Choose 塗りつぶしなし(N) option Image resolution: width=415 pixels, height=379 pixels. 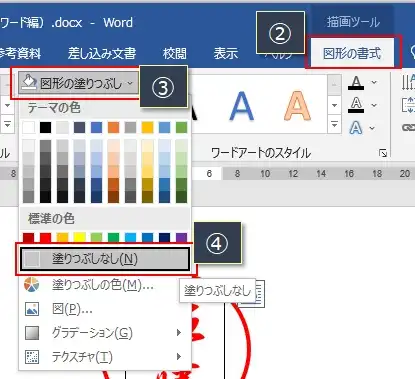point(105,259)
